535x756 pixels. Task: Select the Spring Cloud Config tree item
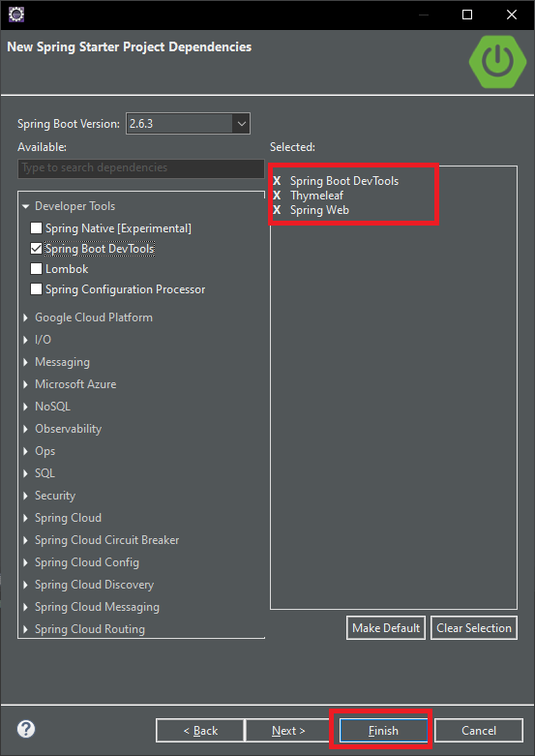pyautogui.click(x=87, y=562)
